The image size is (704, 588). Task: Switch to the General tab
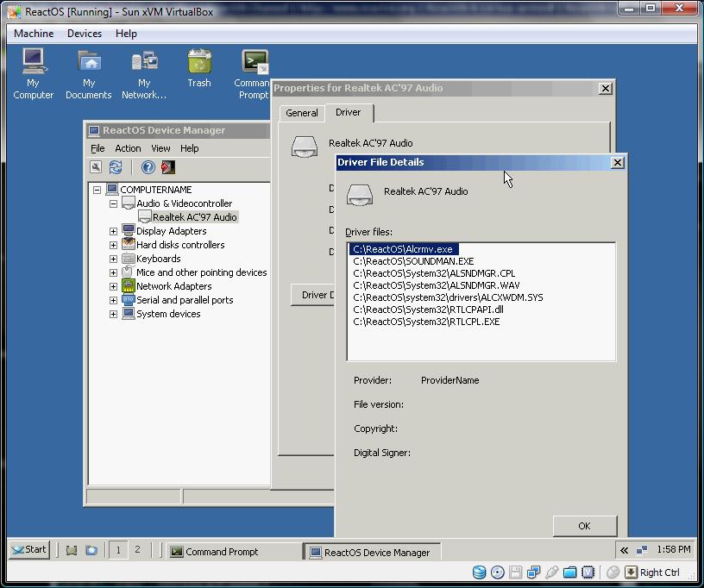pyautogui.click(x=302, y=113)
